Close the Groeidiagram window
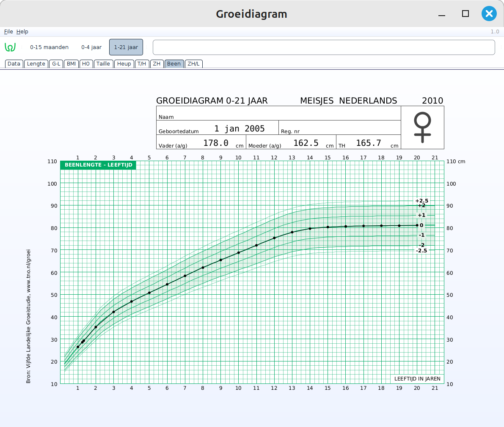This screenshot has height=427, width=504. click(x=489, y=14)
